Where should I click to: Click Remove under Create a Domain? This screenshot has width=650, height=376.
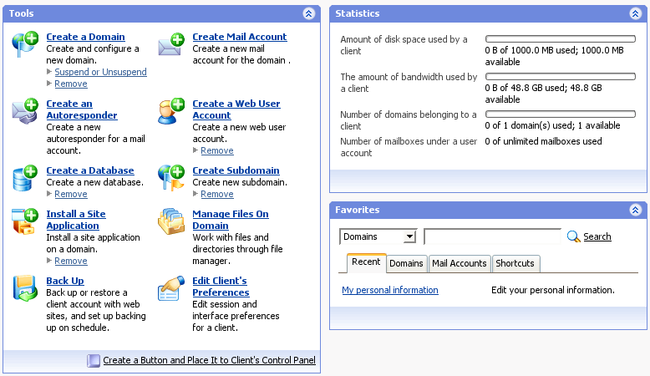[71, 84]
